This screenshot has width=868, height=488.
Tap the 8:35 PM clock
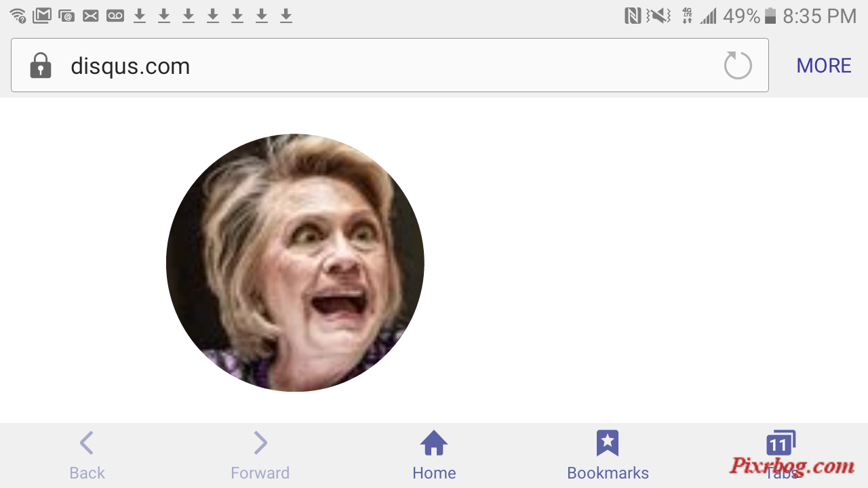820,16
